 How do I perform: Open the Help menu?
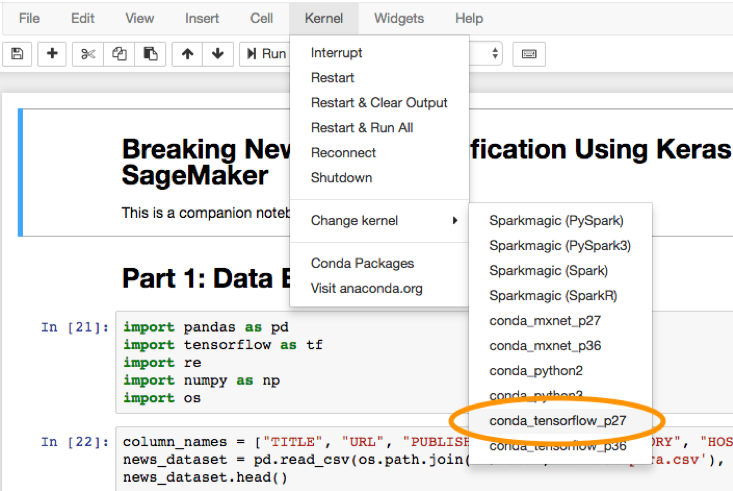coord(469,18)
